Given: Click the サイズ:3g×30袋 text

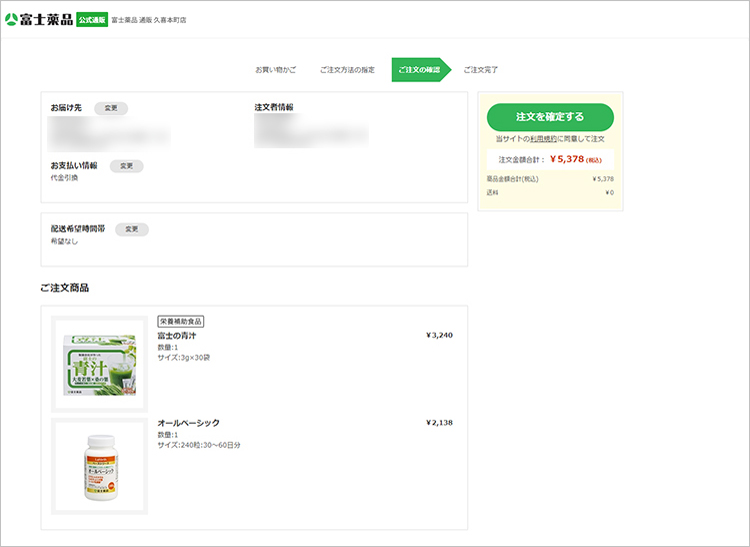Looking at the screenshot, I should click(184, 358).
